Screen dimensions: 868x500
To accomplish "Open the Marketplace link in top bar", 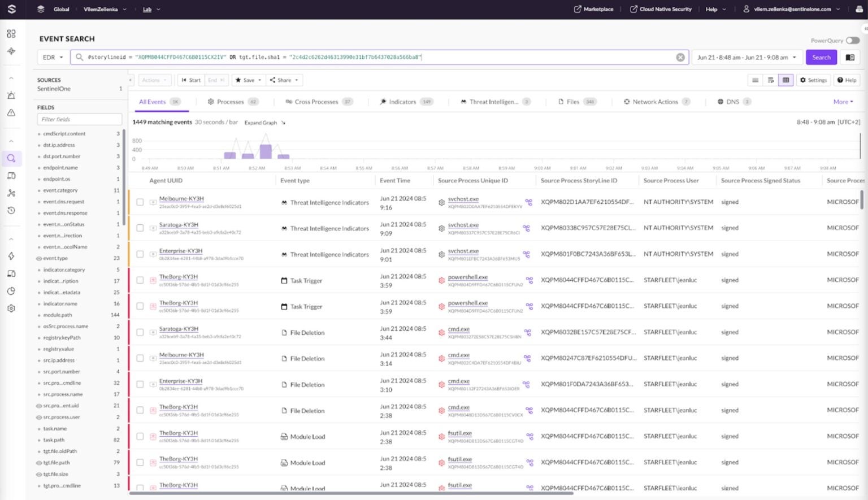I will click(x=593, y=9).
